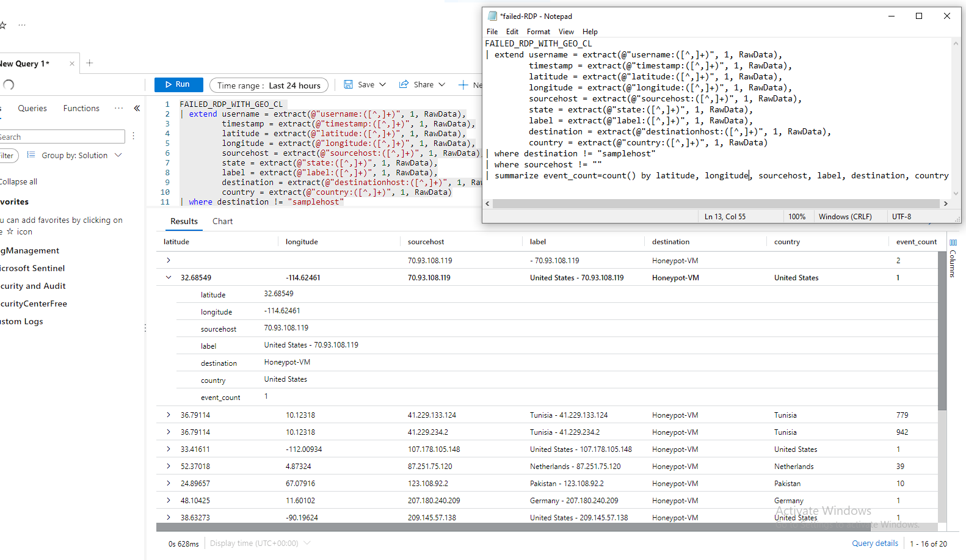Screen dimensions: 966x560
Task: Collapse the expanded 32.68549 row
Action: 169,277
